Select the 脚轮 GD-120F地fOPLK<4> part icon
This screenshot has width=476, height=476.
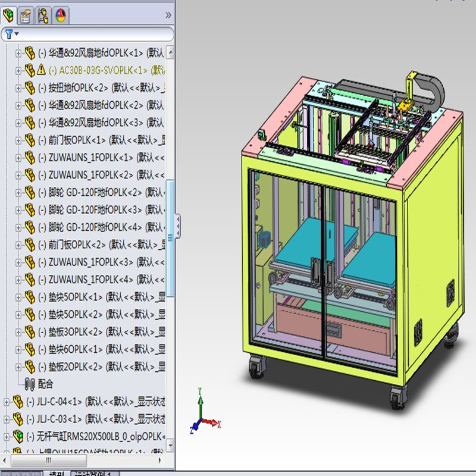tap(30, 227)
